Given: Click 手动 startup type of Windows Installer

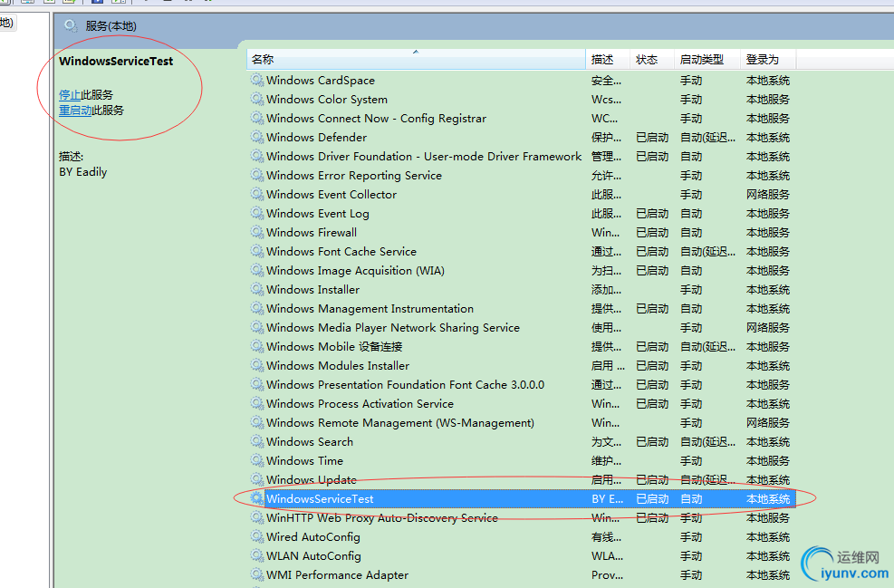Looking at the screenshot, I should coord(691,290).
